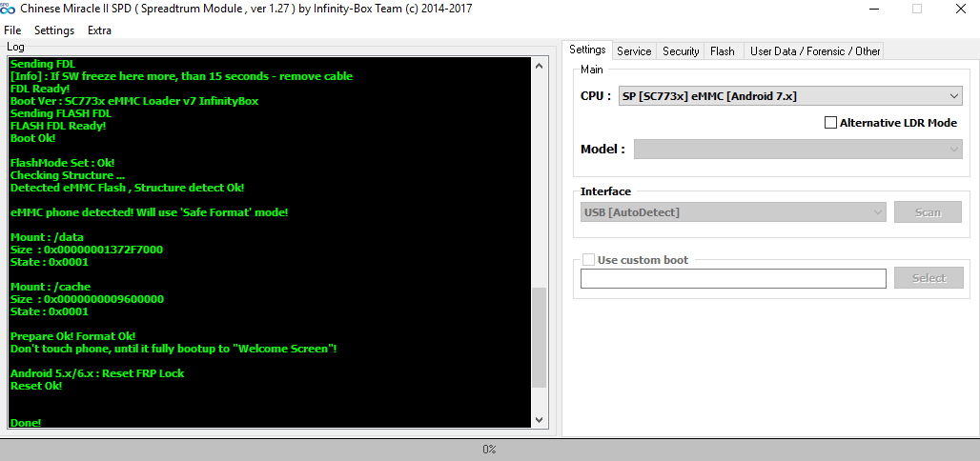Image resolution: width=980 pixels, height=461 pixels.
Task: Click 'Android 5.x/6.x : Reset FRP Lock' line
Action: click(x=97, y=373)
